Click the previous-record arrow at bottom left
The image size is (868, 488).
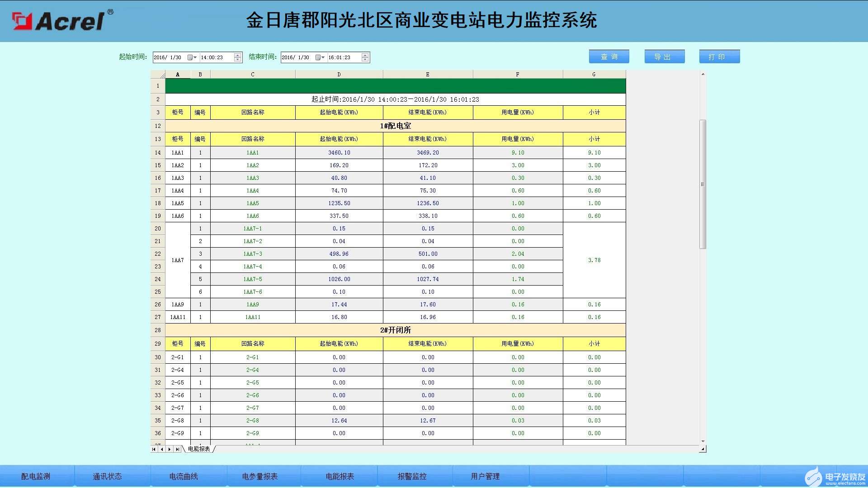tap(162, 449)
